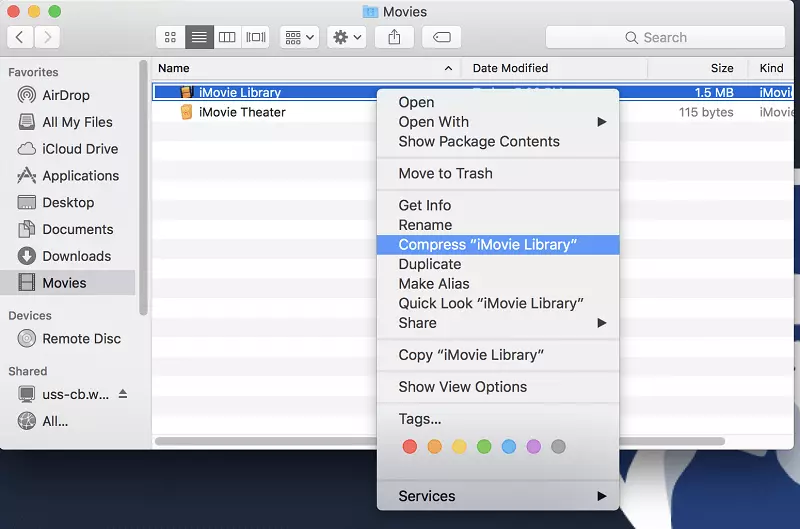Go forward with the right arrow button
This screenshot has width=800, height=529.
47,37
